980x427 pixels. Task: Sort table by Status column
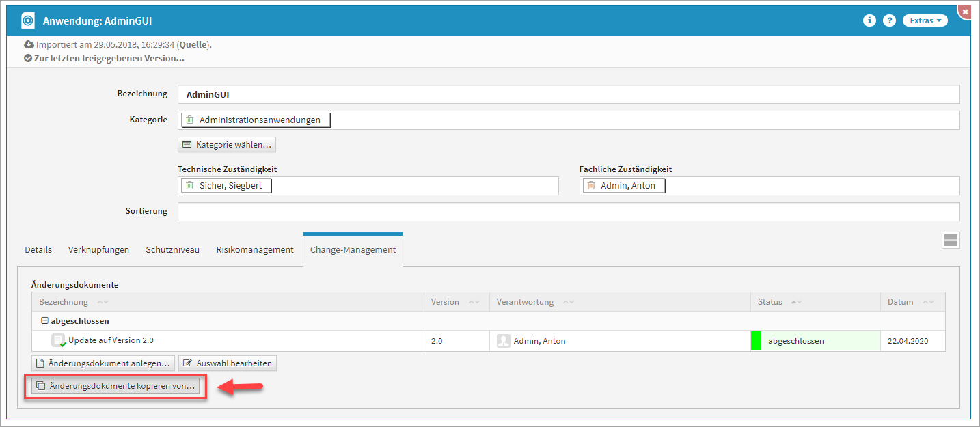[x=795, y=302]
